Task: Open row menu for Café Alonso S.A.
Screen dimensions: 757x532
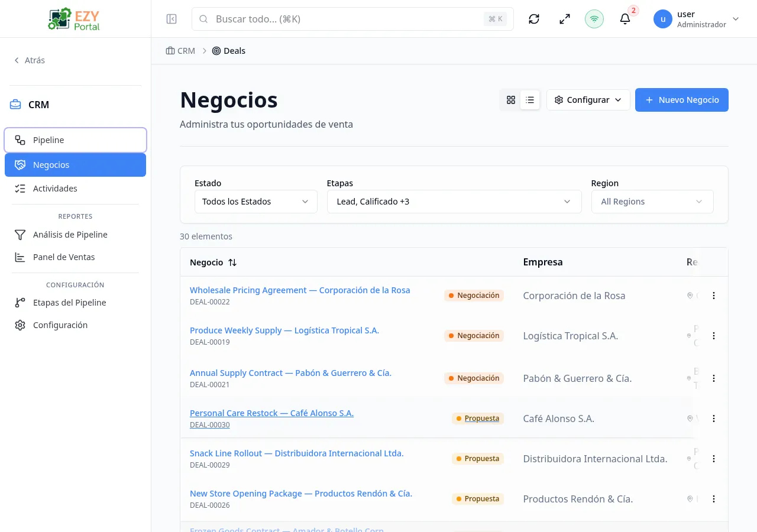Action: (714, 419)
